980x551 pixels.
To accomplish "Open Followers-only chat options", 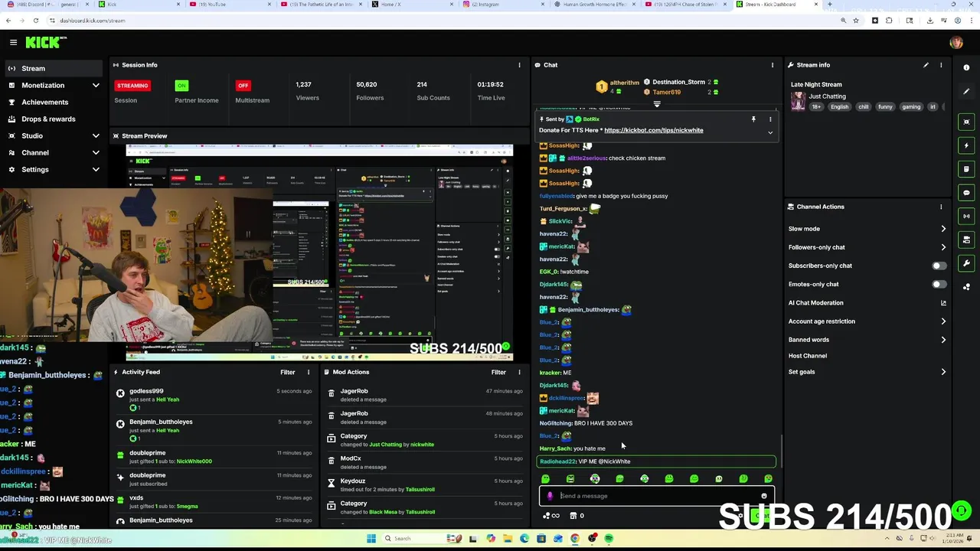I will 867,247.
